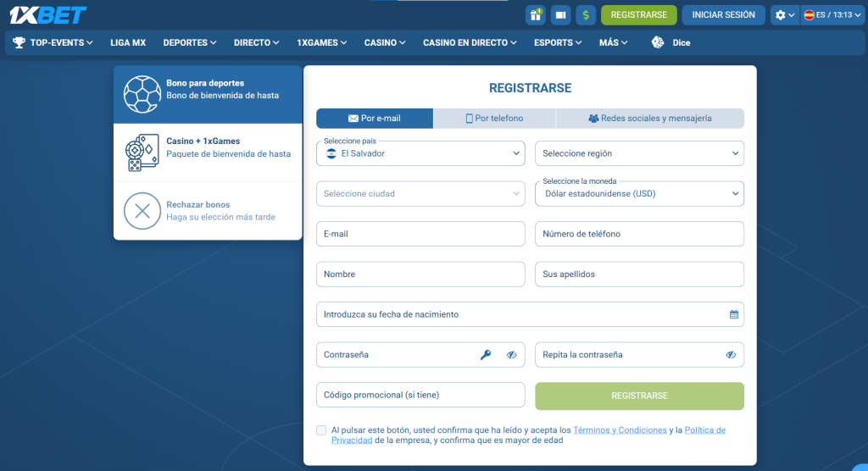Click the Dice game icon
868x471 pixels.
coord(658,42)
